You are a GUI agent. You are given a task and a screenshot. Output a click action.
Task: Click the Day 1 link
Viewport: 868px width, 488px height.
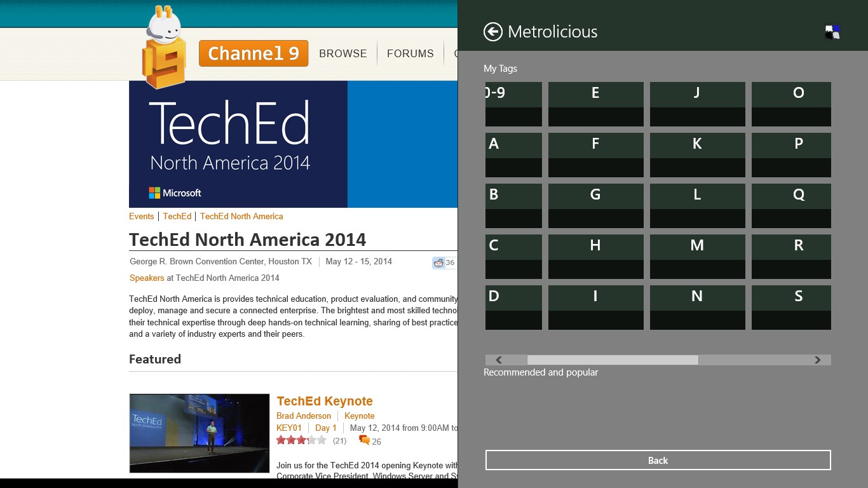[x=326, y=428]
